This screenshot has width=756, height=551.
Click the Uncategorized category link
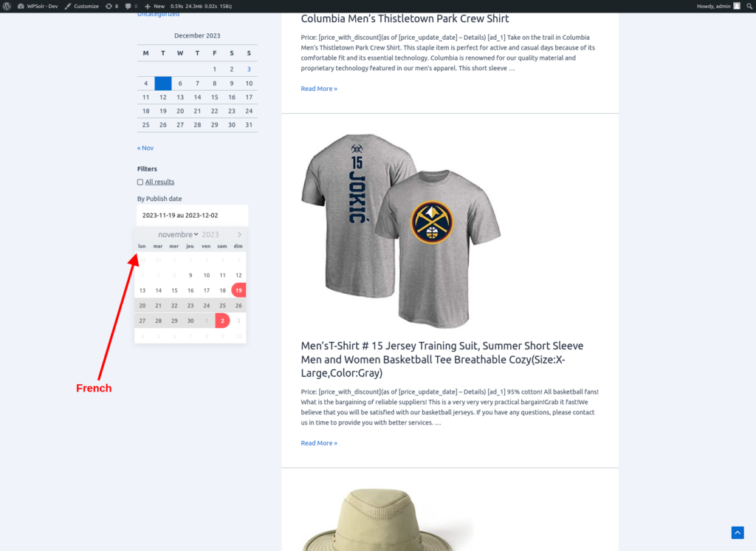coord(158,15)
